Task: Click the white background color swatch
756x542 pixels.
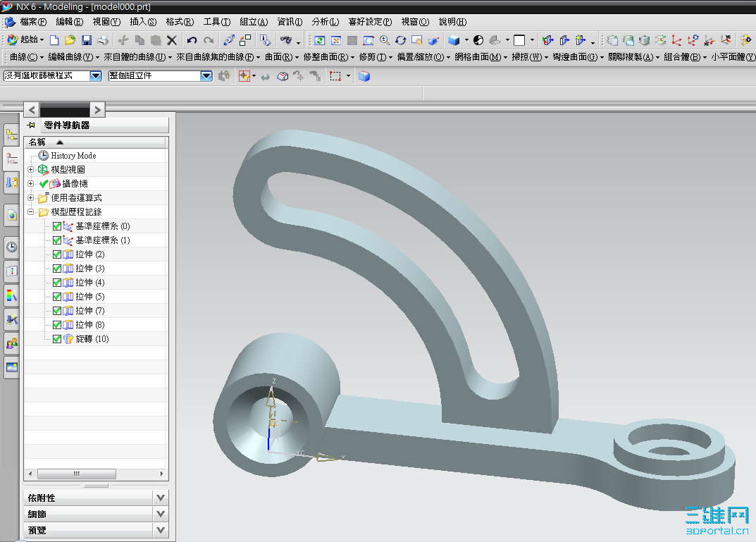Action: click(519, 40)
